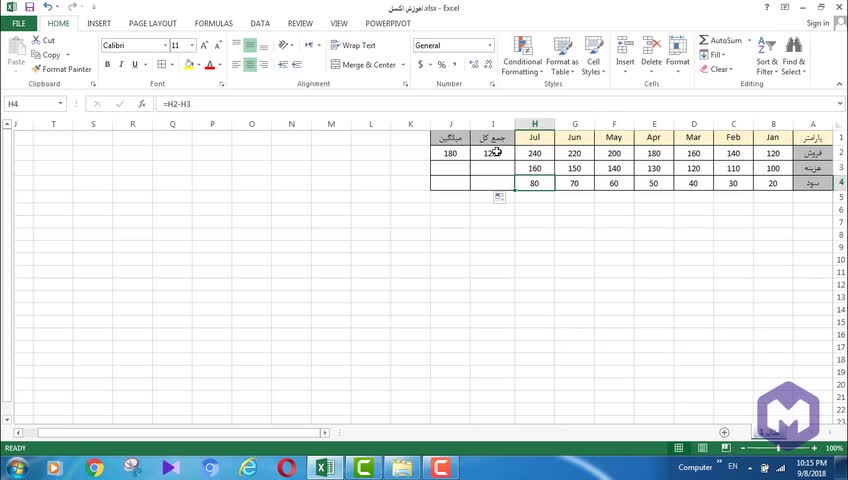Toggle align text left
Image resolution: width=848 pixels, height=480 pixels.
coord(236,64)
